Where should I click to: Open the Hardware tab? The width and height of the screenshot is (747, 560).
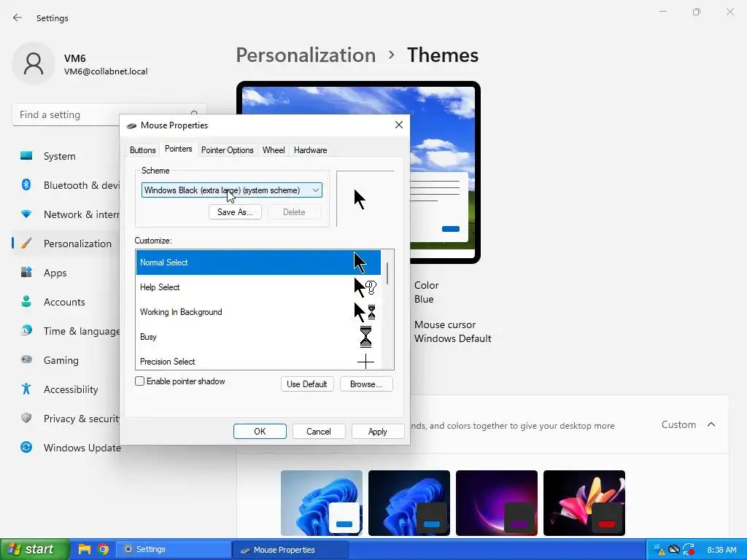(310, 150)
